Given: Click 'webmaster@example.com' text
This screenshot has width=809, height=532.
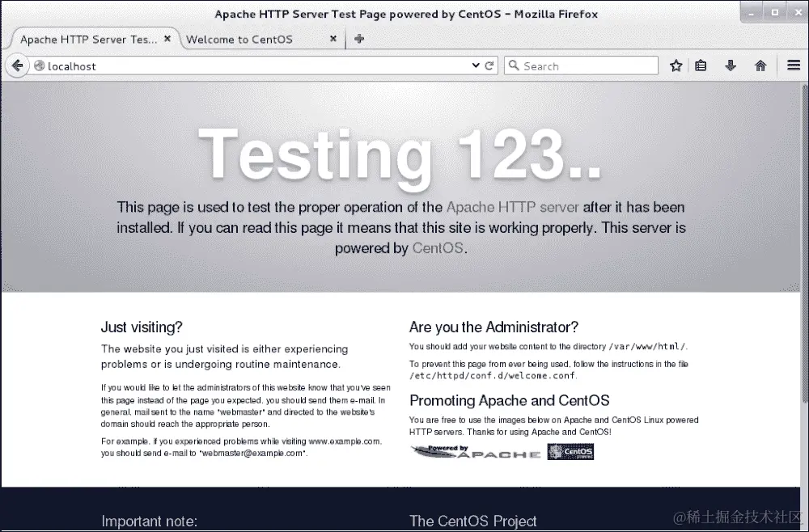Looking at the screenshot, I should click(252, 453).
